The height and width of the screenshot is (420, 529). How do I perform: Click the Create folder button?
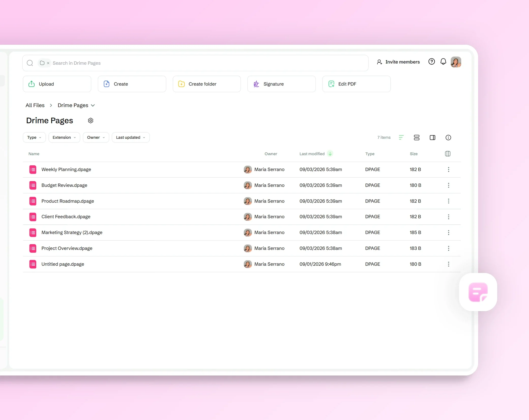[x=207, y=84]
